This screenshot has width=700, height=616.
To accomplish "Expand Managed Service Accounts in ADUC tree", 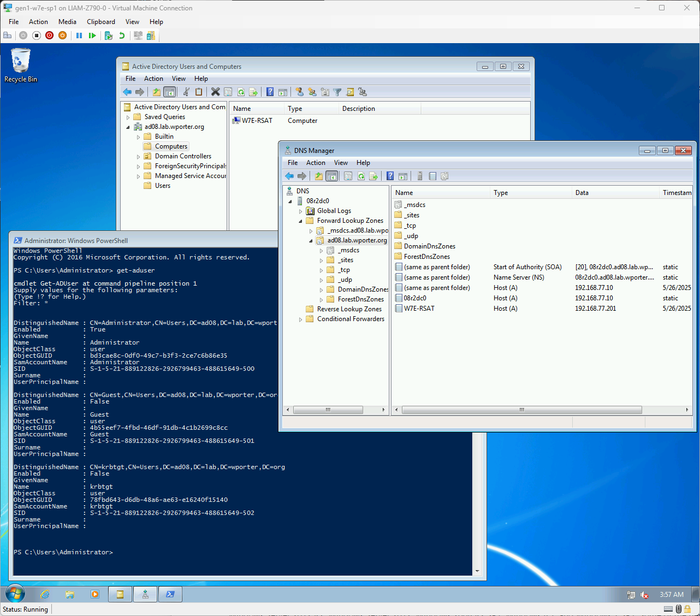I will (x=138, y=176).
